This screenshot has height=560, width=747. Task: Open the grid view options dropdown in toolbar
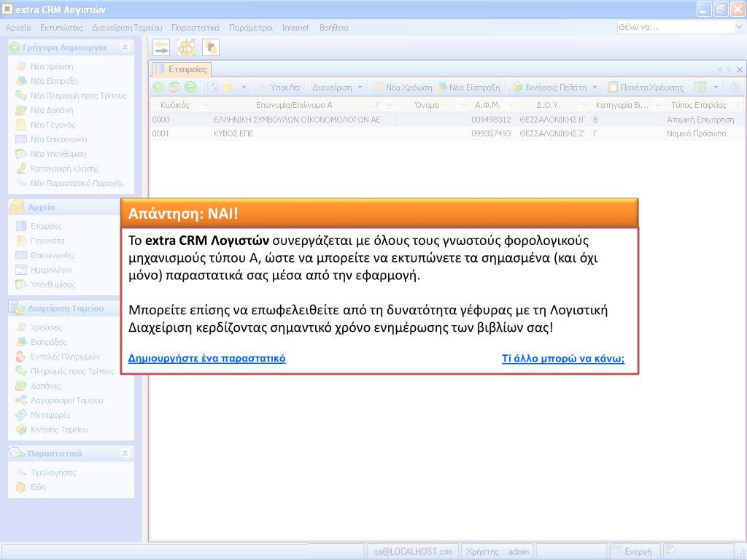coord(716,87)
